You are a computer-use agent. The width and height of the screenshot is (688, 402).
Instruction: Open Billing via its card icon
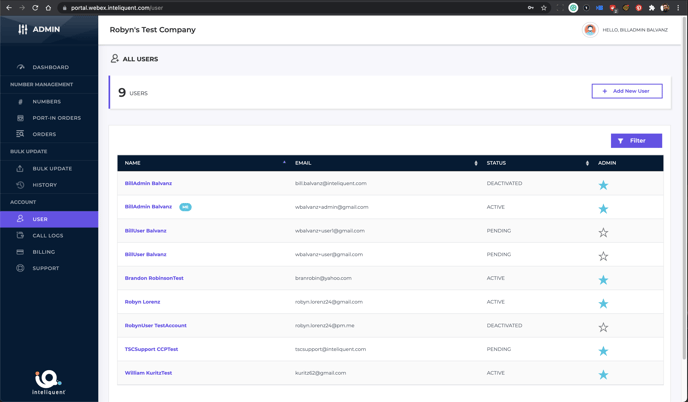[x=20, y=252]
